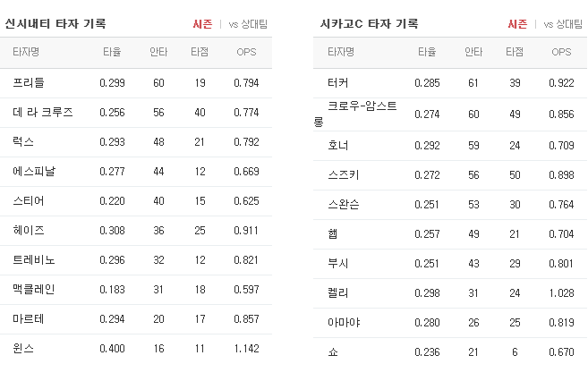Click 맥클레인 batter name
Image resolution: width=588 pixels, height=381 pixels.
(34, 289)
